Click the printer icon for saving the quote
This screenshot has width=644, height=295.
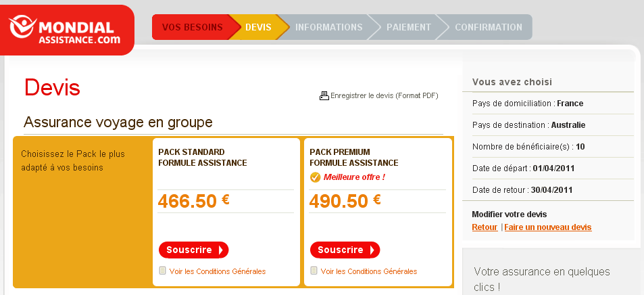[x=324, y=95]
